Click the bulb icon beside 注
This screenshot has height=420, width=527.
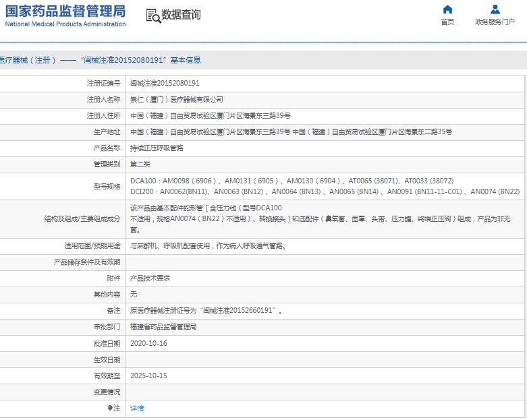click(110, 408)
